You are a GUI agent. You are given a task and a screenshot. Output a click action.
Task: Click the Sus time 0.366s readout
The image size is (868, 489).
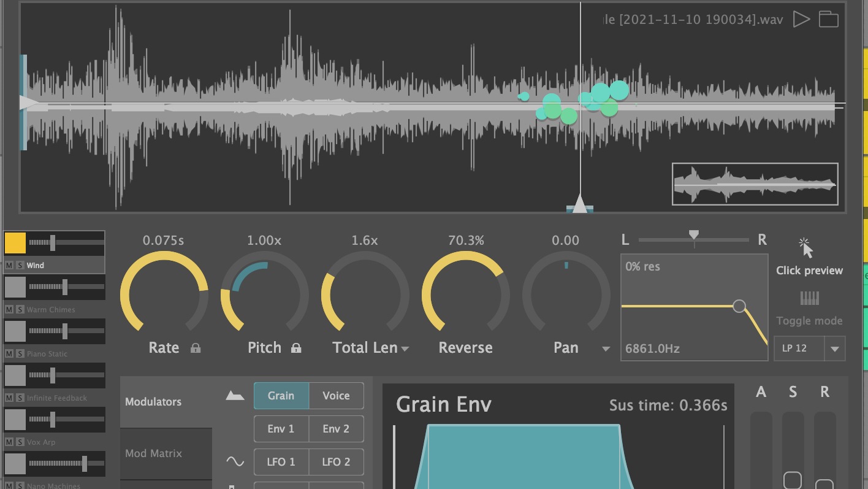[x=668, y=406]
